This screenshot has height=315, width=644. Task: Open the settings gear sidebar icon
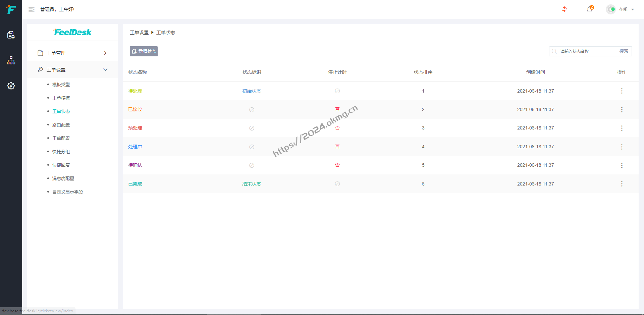click(x=11, y=86)
